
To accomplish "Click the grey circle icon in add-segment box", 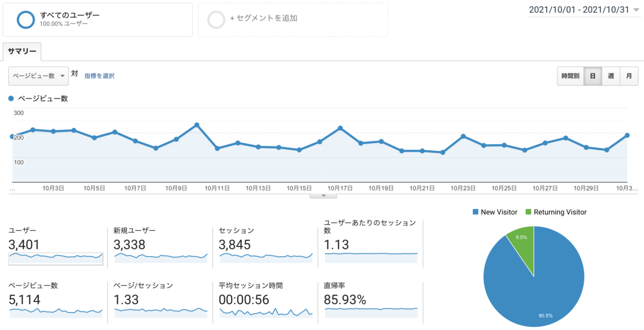I will (x=216, y=19).
